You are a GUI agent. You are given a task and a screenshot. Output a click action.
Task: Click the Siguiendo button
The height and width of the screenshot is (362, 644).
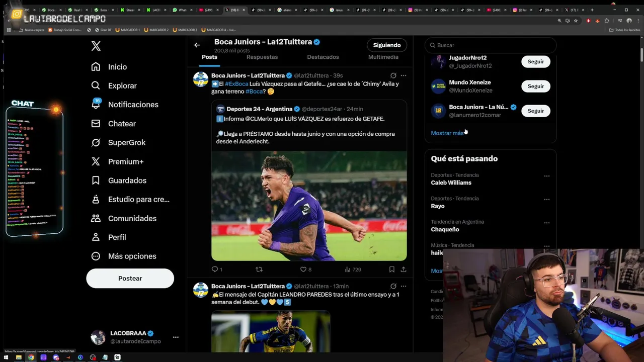[387, 45]
